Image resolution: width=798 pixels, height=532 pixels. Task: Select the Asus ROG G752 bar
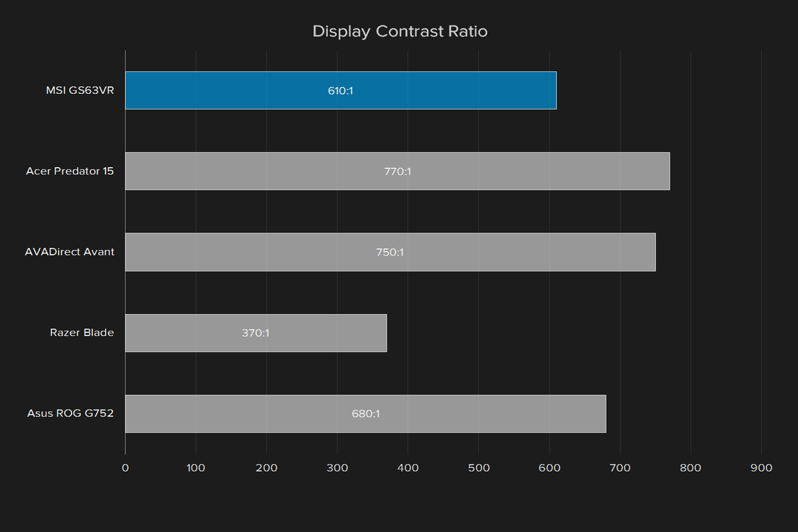click(x=366, y=414)
